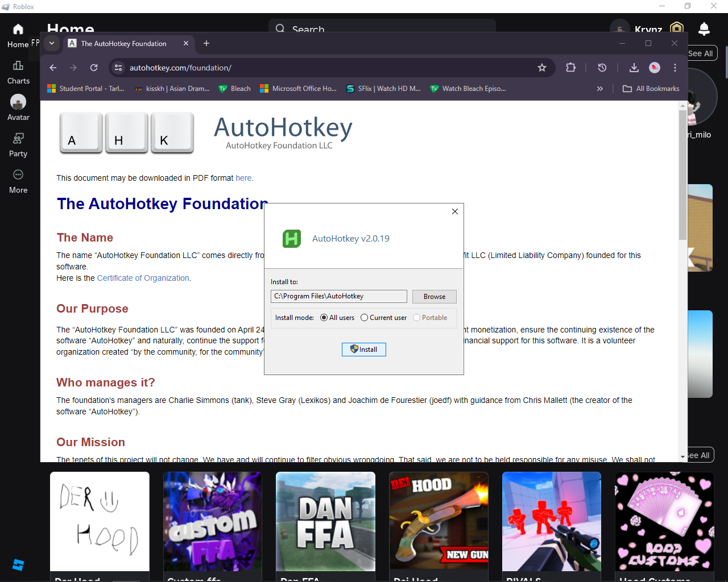
Task: Open the Bleach bookmark
Action: coord(235,89)
